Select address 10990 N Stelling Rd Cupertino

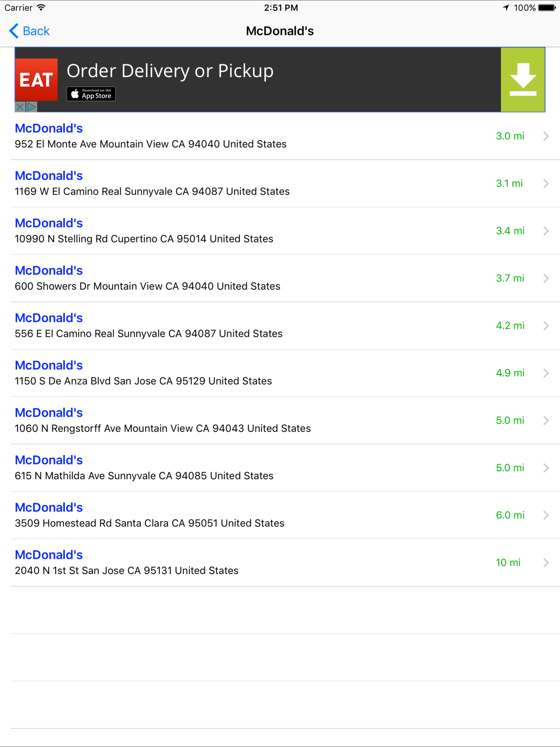click(x=144, y=239)
